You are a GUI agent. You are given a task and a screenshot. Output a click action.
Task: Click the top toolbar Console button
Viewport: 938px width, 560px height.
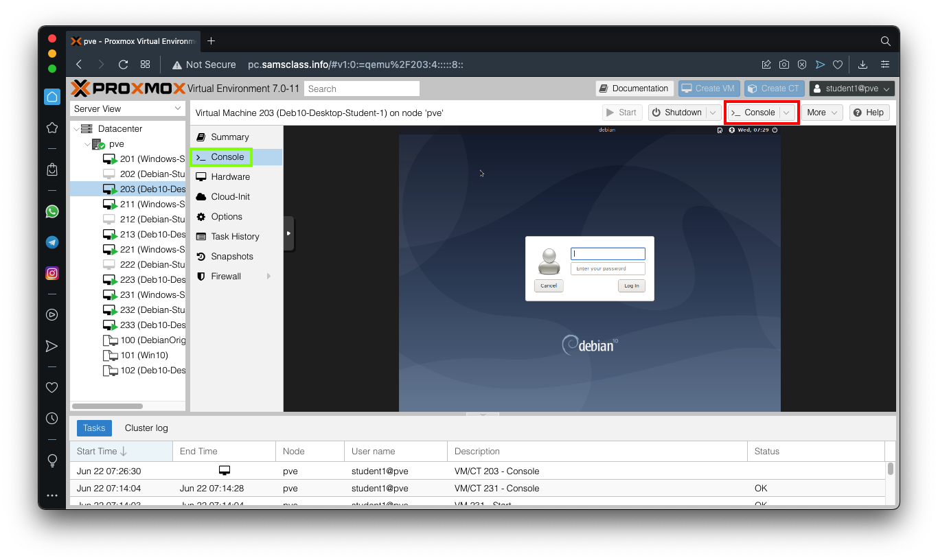(x=753, y=113)
